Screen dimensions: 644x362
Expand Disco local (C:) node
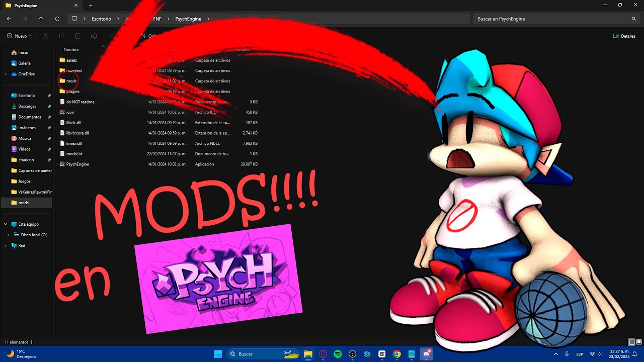pos(8,235)
